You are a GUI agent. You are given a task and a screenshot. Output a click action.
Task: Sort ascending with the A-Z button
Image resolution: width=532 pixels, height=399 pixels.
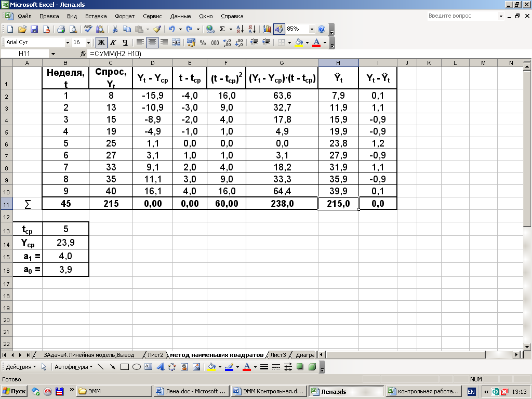click(240, 29)
